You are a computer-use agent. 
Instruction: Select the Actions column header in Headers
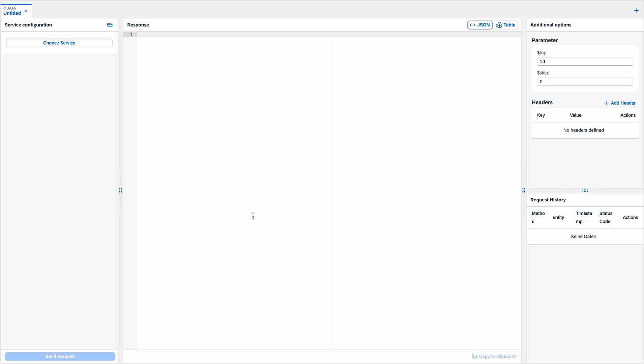pos(628,115)
